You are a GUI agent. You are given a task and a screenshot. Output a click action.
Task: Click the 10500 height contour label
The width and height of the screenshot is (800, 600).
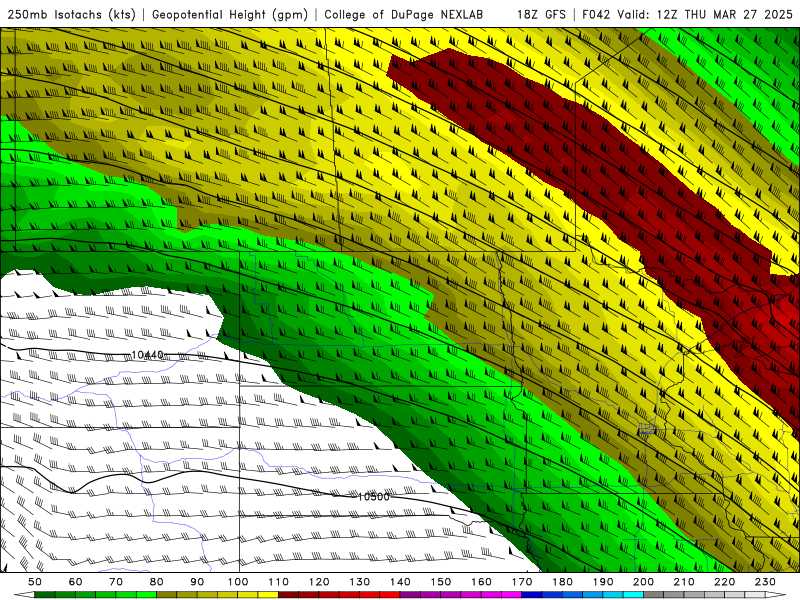pyautogui.click(x=373, y=496)
